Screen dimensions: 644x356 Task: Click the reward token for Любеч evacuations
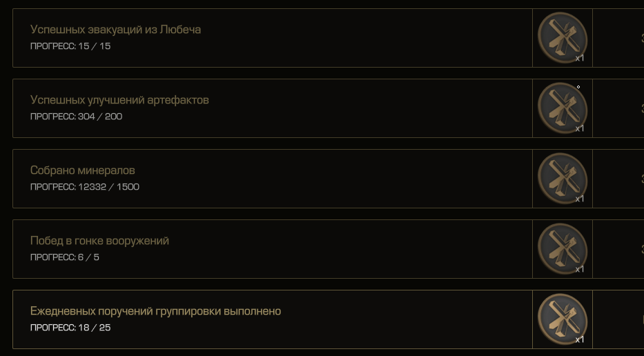point(563,38)
